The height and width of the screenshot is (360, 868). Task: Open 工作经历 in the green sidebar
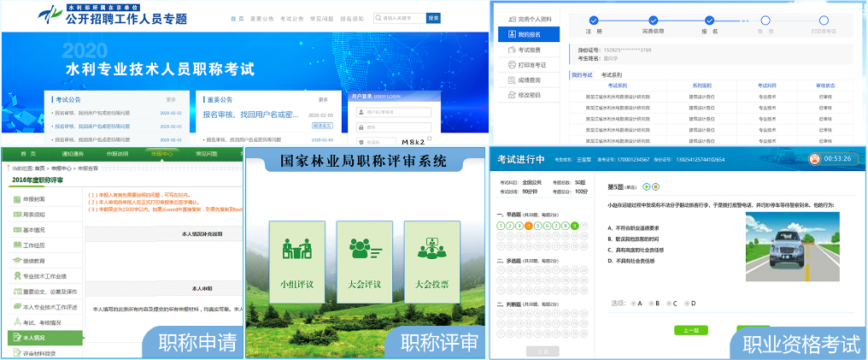[x=34, y=245]
